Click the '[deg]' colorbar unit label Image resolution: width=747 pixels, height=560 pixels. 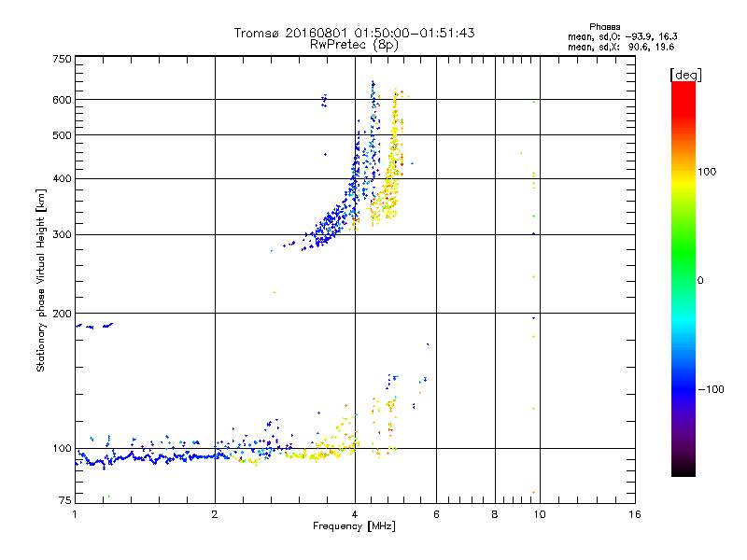click(x=685, y=75)
